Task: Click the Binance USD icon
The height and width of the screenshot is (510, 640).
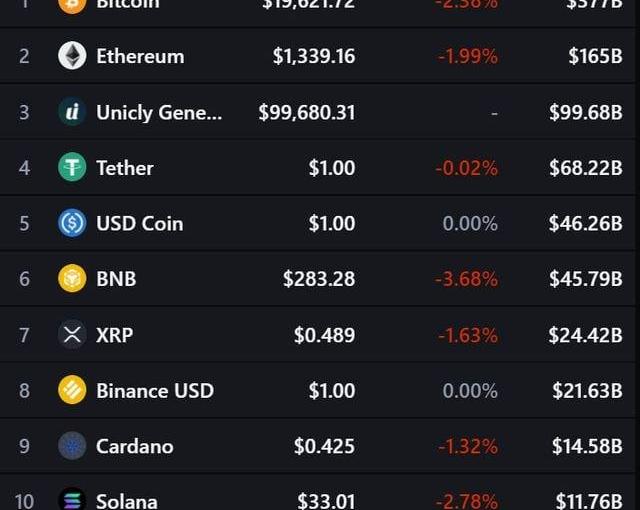Action: (72, 390)
